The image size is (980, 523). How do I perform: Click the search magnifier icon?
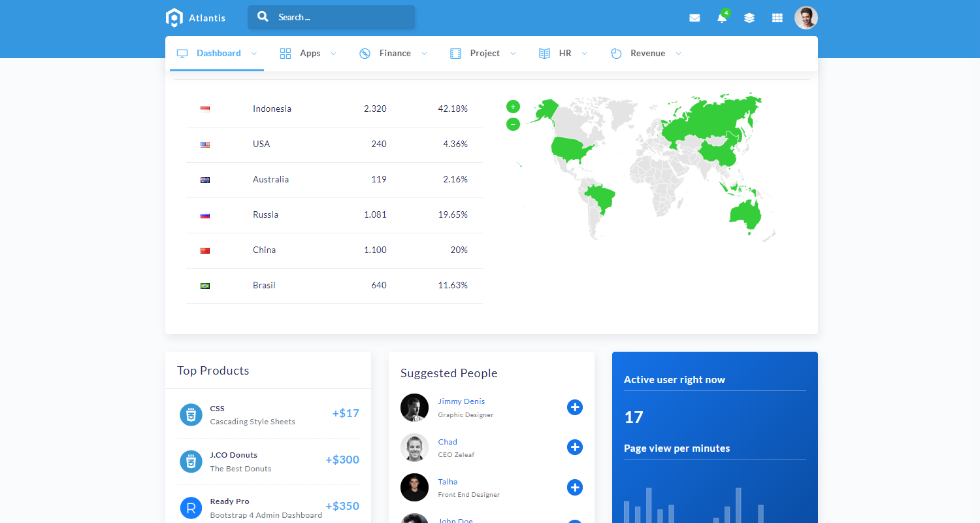(x=263, y=17)
